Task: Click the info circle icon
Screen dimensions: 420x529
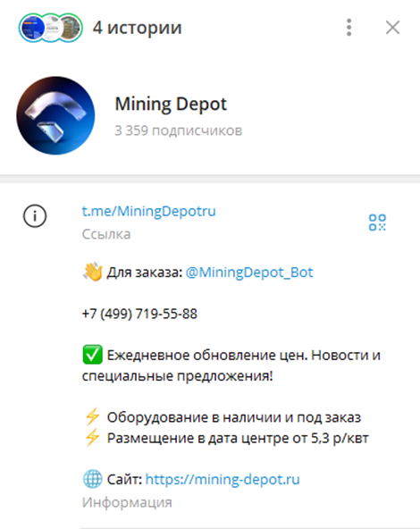Action: [x=35, y=216]
